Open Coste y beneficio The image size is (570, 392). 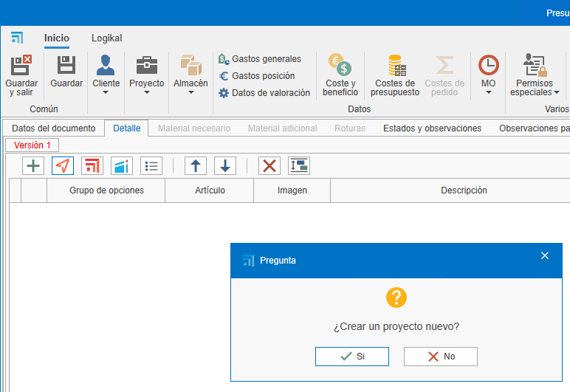pos(340,75)
